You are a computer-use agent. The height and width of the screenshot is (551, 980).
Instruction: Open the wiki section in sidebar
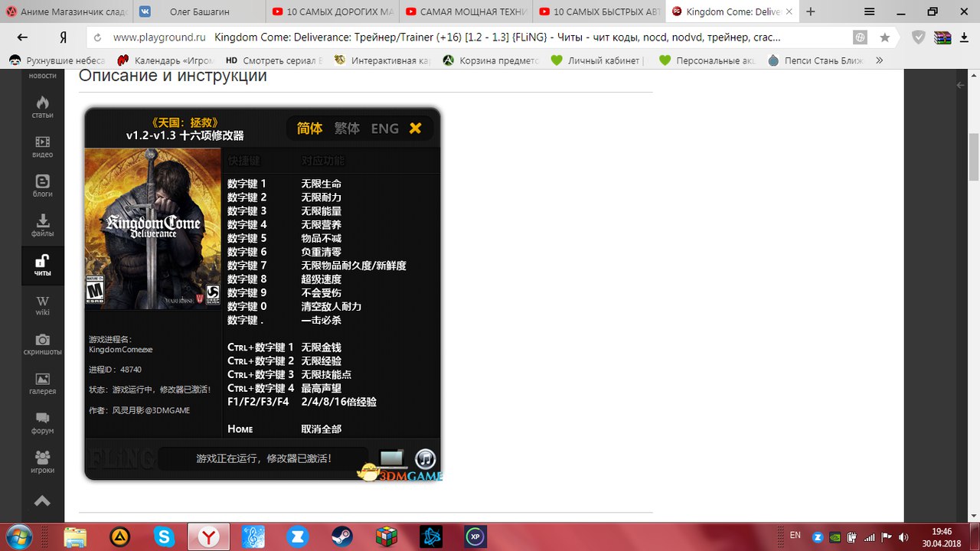point(42,305)
